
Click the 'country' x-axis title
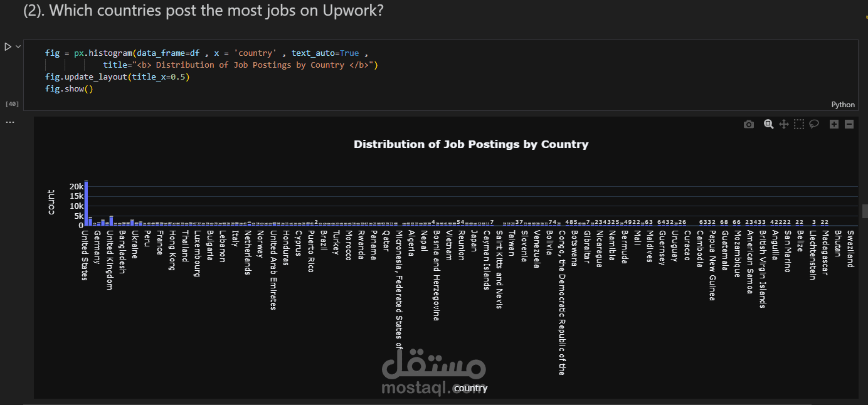point(471,388)
